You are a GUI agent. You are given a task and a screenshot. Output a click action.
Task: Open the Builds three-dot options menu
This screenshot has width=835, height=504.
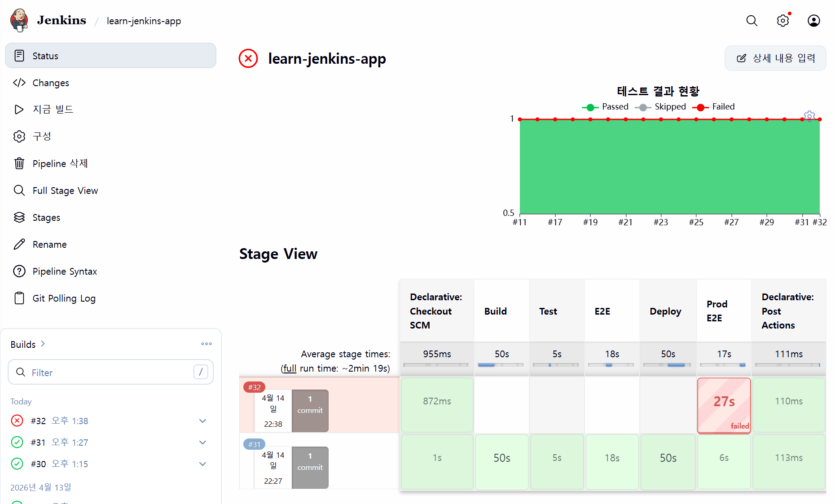[207, 344]
